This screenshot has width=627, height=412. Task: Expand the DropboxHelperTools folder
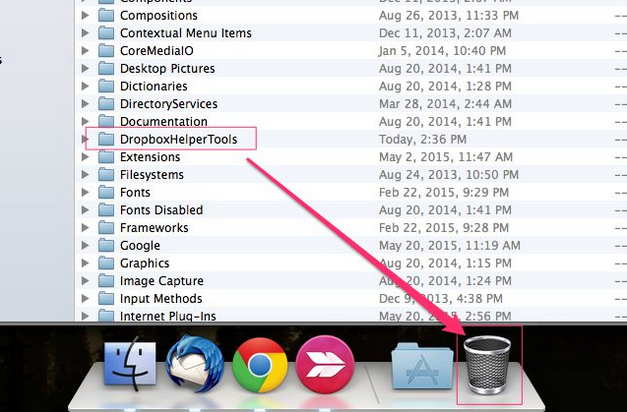click(x=85, y=139)
